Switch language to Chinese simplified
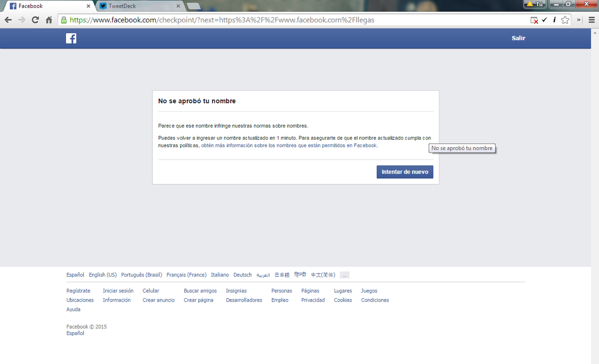Screen dimensions: 599x364 pos(323,275)
